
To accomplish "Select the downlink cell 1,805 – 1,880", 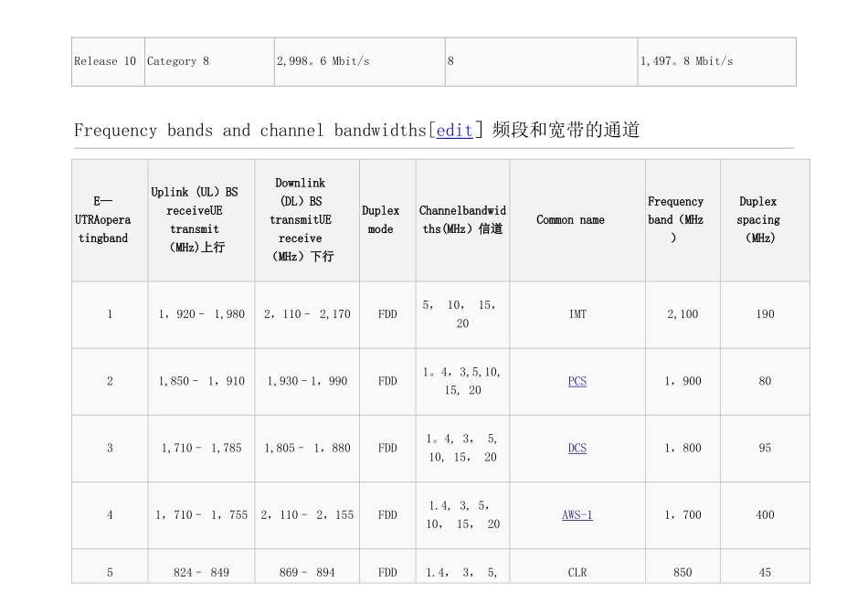I will (307, 448).
